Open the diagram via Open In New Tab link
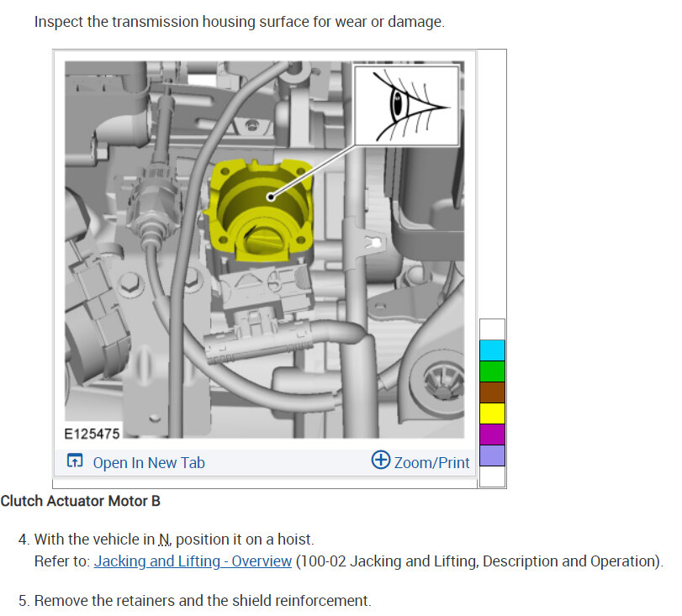The height and width of the screenshot is (616, 682). click(x=149, y=462)
